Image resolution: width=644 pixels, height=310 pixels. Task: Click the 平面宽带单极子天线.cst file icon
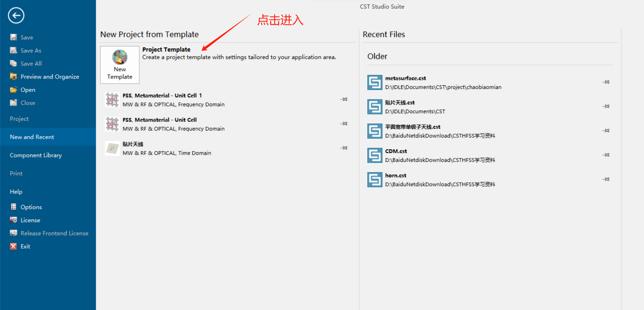375,131
